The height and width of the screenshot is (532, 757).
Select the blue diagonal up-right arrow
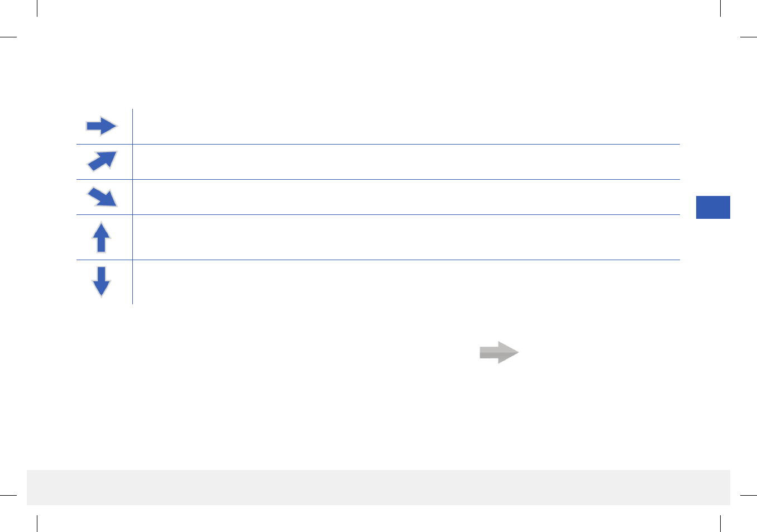tap(102, 161)
